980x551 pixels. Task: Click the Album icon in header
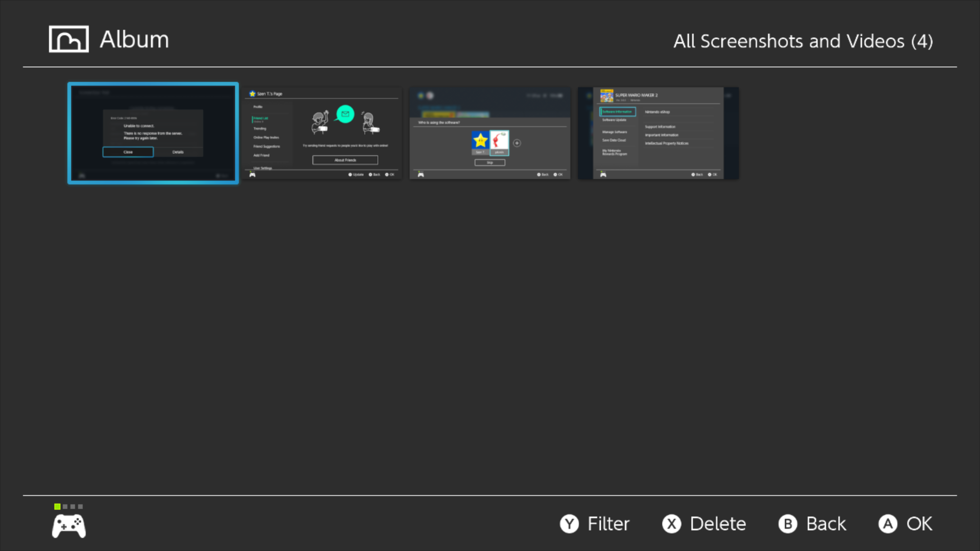69,39
